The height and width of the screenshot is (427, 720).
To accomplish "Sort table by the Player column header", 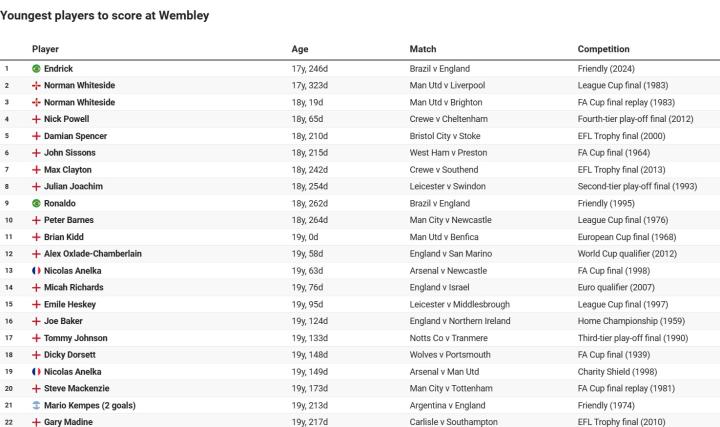I will [x=46, y=49].
